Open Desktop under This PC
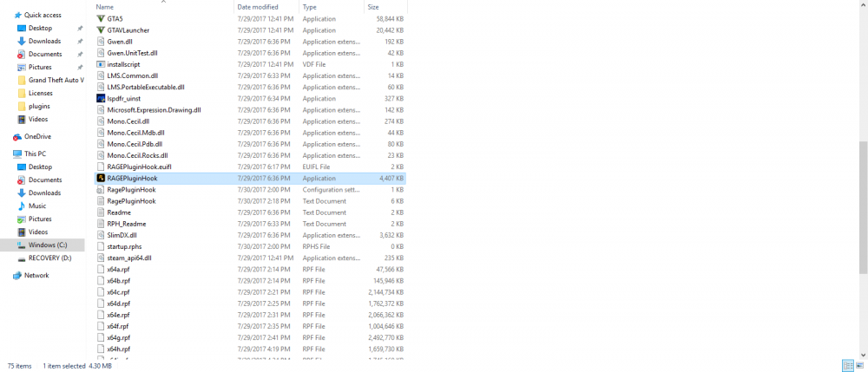 (41, 167)
